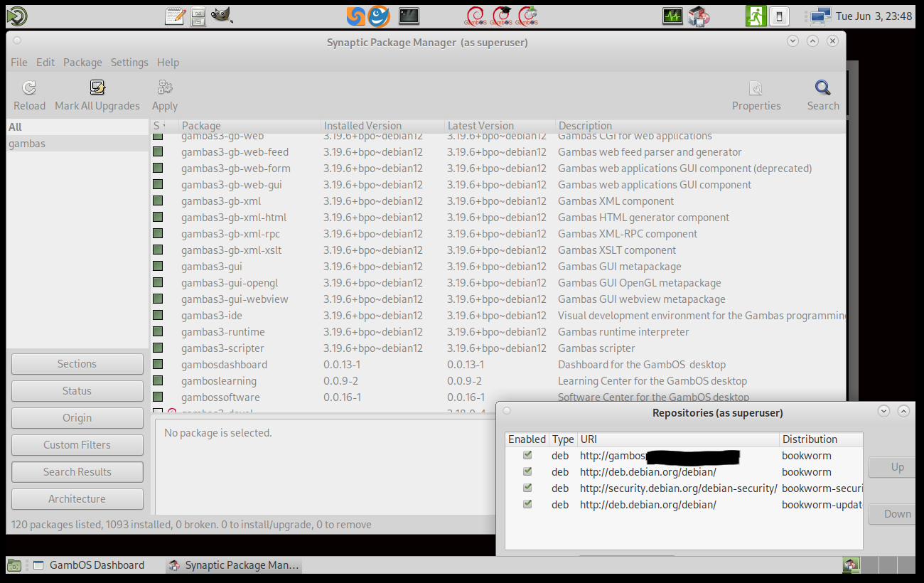The image size is (924, 583).
Task: Click the green logout panel icon
Action: [756, 16]
